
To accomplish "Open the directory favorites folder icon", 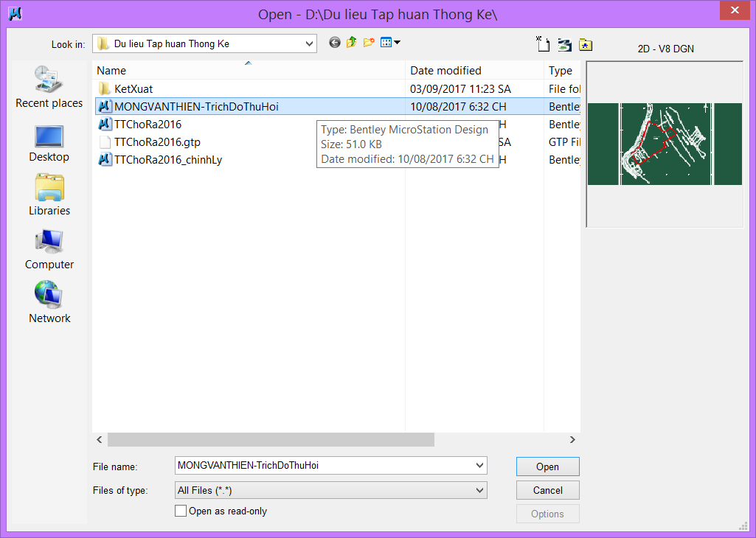I will (x=586, y=44).
